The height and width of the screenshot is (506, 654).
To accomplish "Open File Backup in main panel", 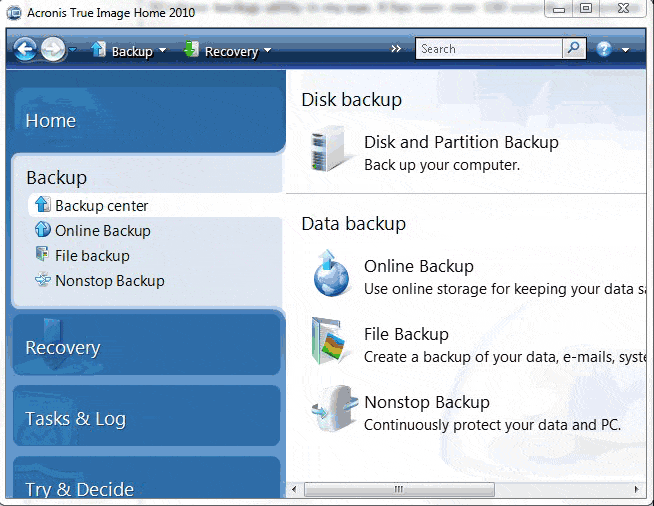I will click(x=406, y=335).
